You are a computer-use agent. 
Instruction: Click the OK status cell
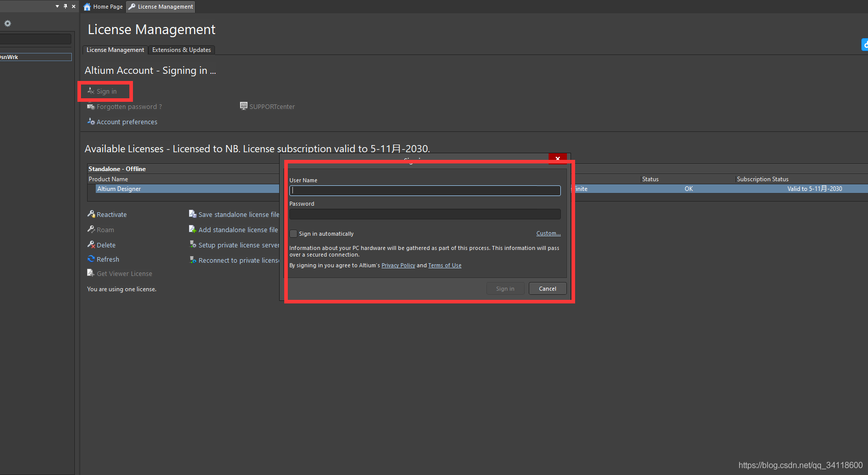(x=689, y=189)
